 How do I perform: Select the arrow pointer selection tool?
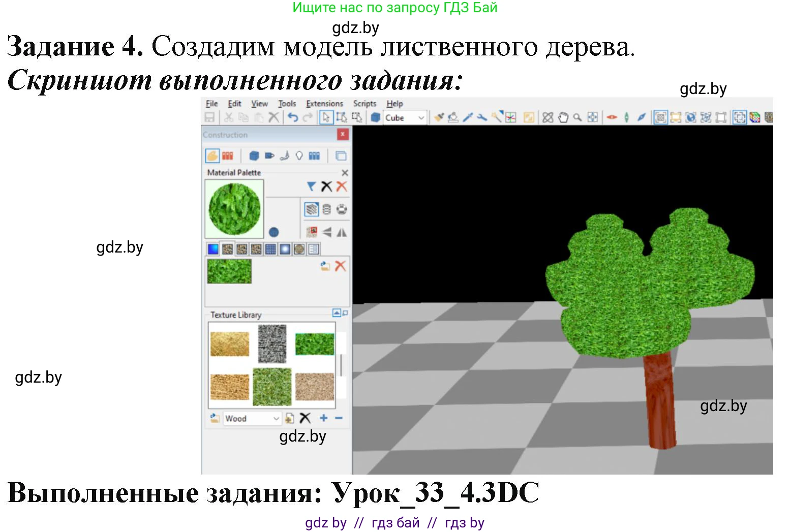click(326, 117)
